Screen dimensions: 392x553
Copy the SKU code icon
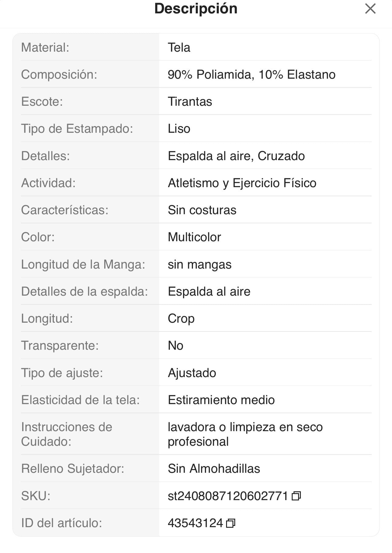click(296, 496)
